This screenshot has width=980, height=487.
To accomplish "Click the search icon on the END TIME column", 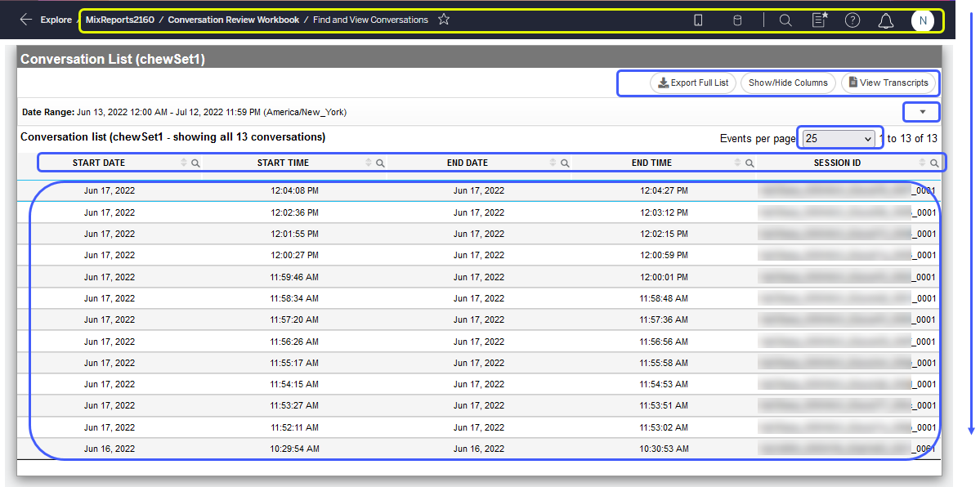I will click(750, 163).
